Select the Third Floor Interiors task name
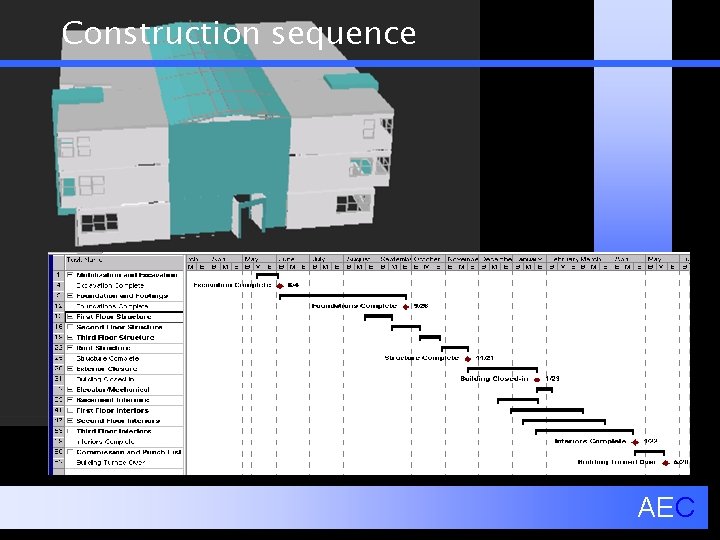Image resolution: width=720 pixels, height=540 pixels. (x=114, y=431)
